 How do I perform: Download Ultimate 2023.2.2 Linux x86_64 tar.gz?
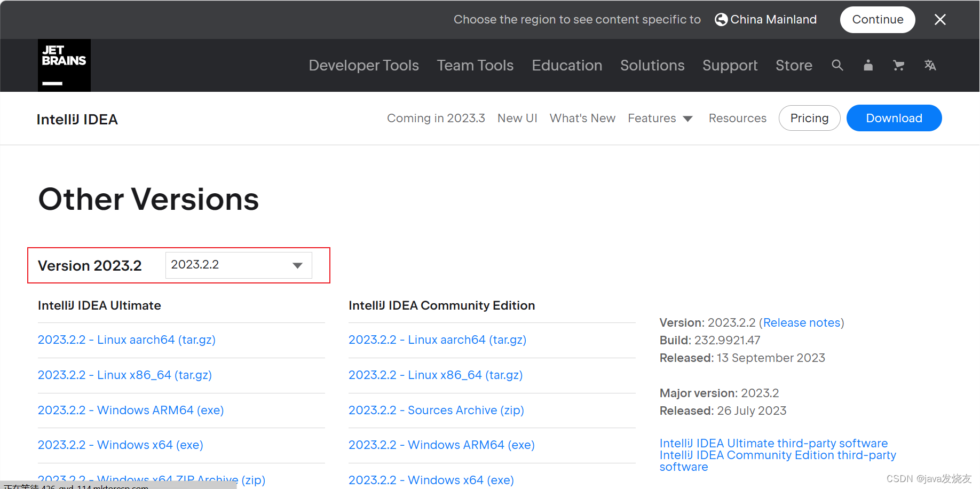click(x=125, y=375)
